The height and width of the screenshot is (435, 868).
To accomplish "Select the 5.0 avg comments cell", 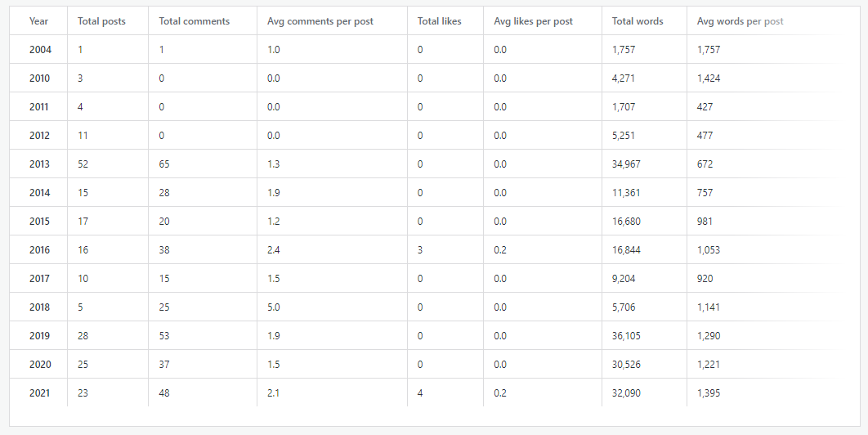I will [x=274, y=307].
